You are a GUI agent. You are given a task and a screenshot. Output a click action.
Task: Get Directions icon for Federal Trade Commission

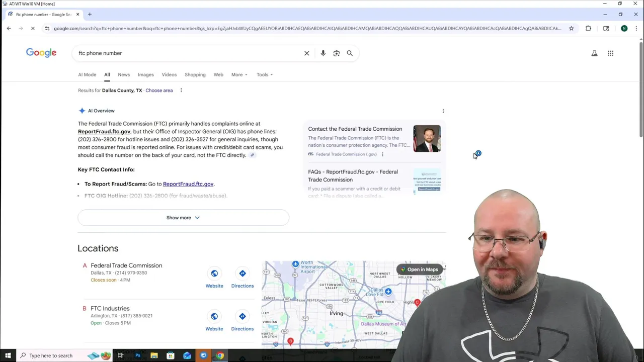[243, 274]
